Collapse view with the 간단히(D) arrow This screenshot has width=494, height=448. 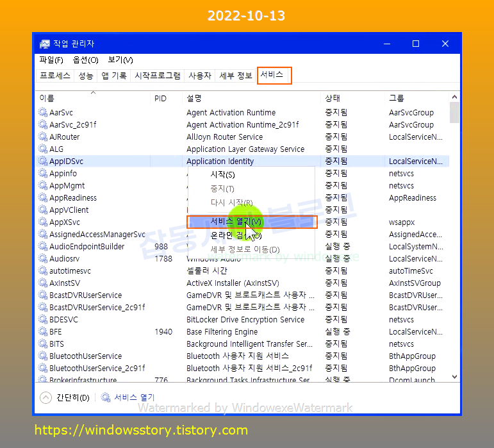(45, 397)
